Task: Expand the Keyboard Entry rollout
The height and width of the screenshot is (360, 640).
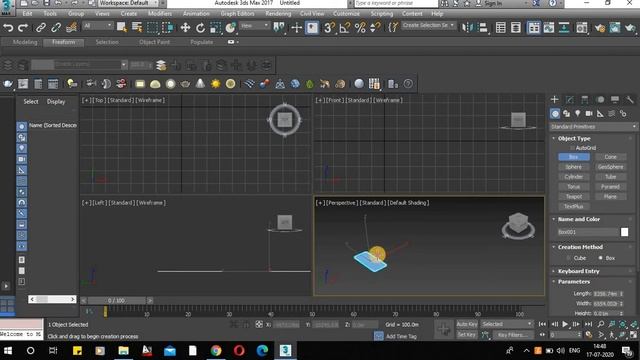Action: 578,271
